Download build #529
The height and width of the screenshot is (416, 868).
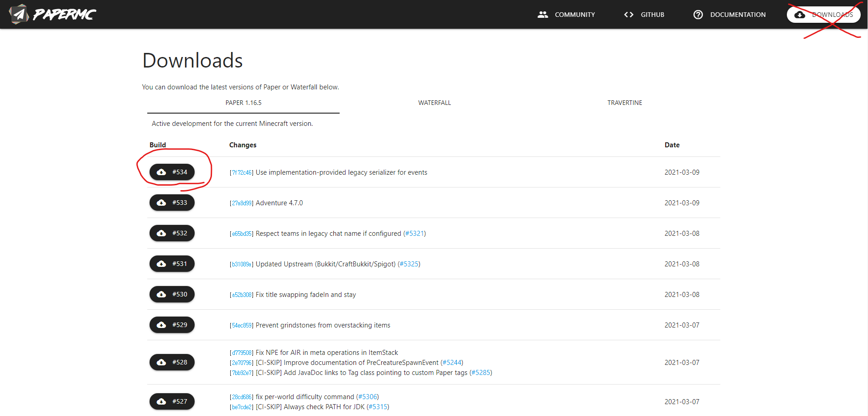tap(172, 325)
